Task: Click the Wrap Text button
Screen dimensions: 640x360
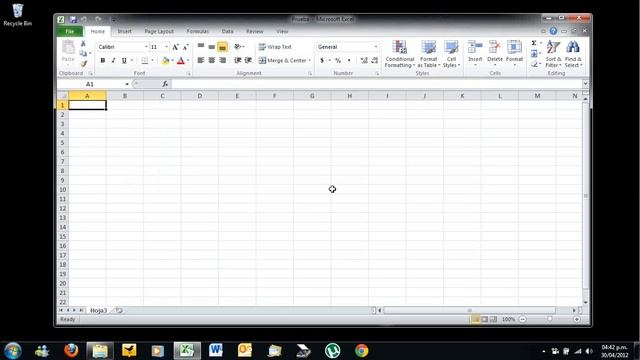Action: (276, 47)
